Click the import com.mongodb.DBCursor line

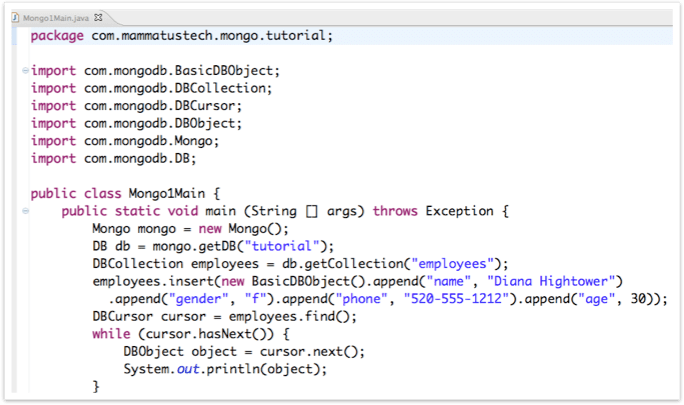[136, 106]
